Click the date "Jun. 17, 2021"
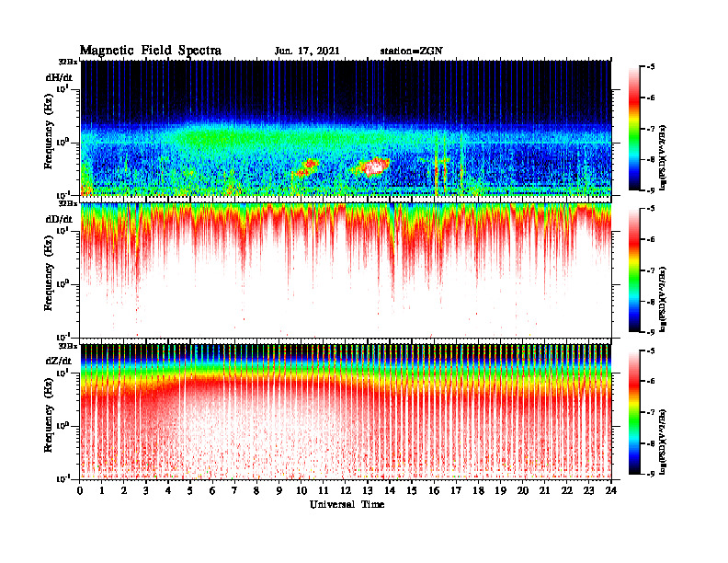 click(307, 52)
